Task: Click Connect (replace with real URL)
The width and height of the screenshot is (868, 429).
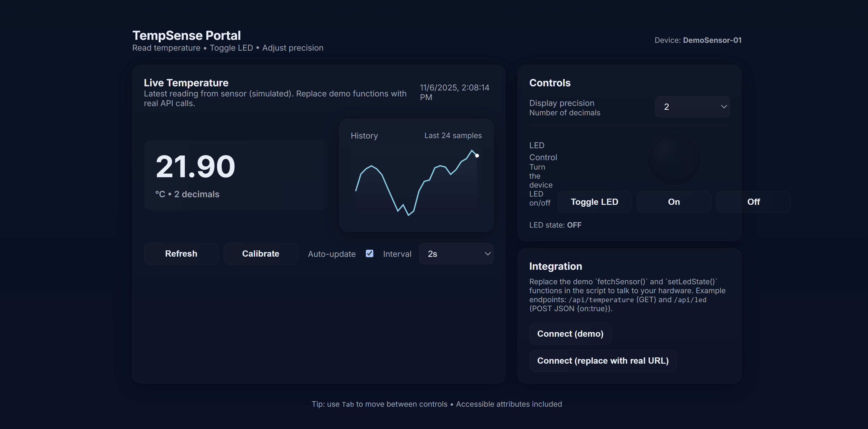Action: 603,361
